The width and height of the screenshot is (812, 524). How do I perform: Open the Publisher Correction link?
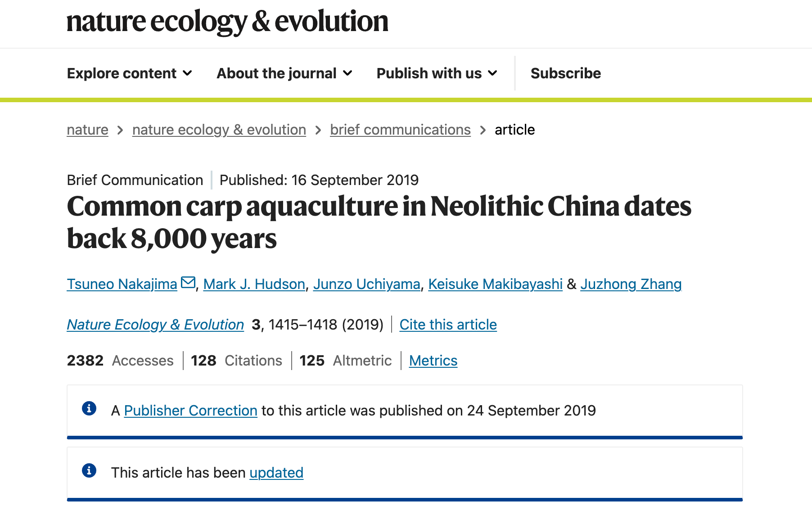click(190, 411)
